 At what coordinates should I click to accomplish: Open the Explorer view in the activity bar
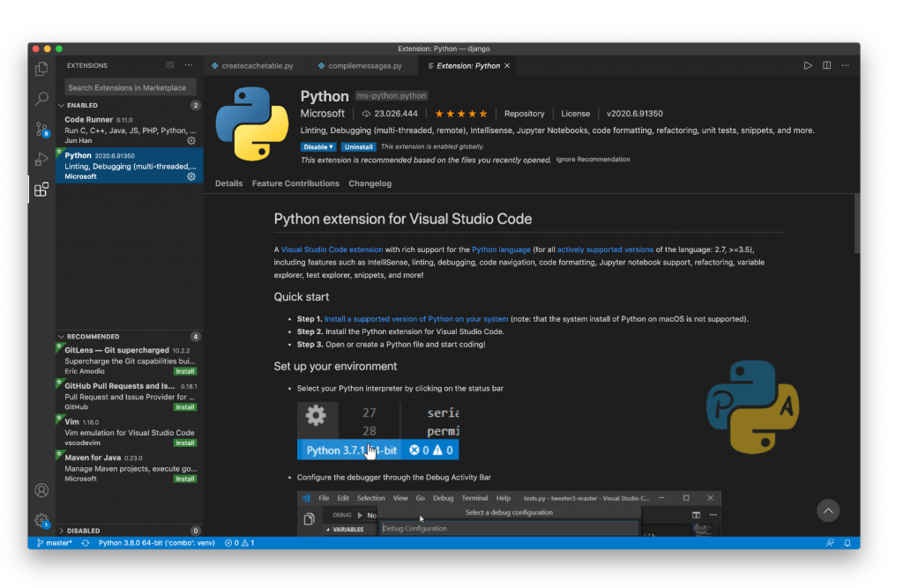click(x=41, y=69)
